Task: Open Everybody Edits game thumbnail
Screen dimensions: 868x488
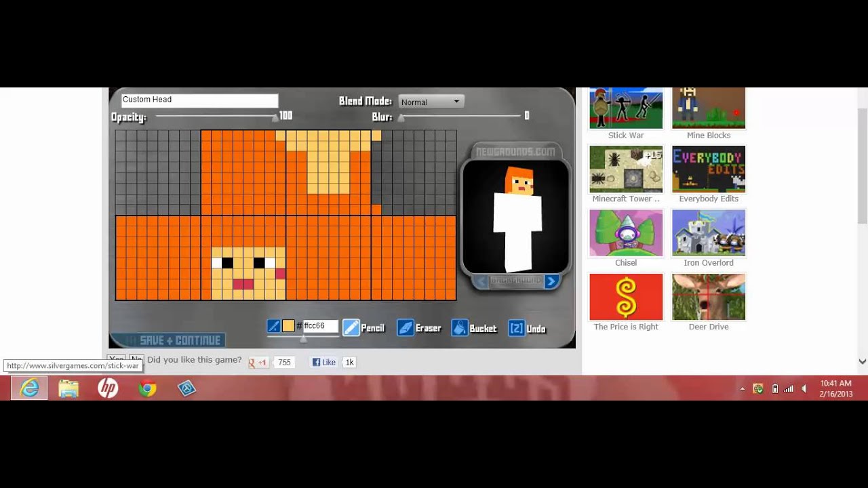Action: click(x=709, y=169)
